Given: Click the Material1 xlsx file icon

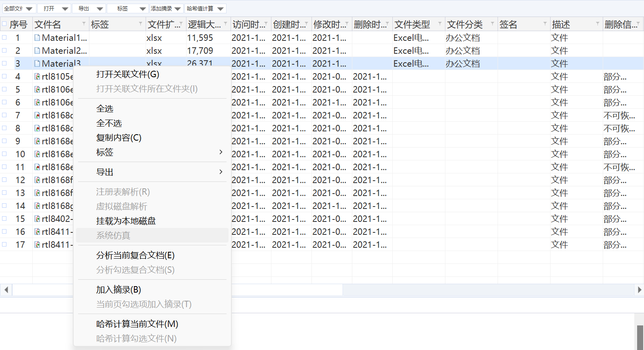Looking at the screenshot, I should point(37,38).
